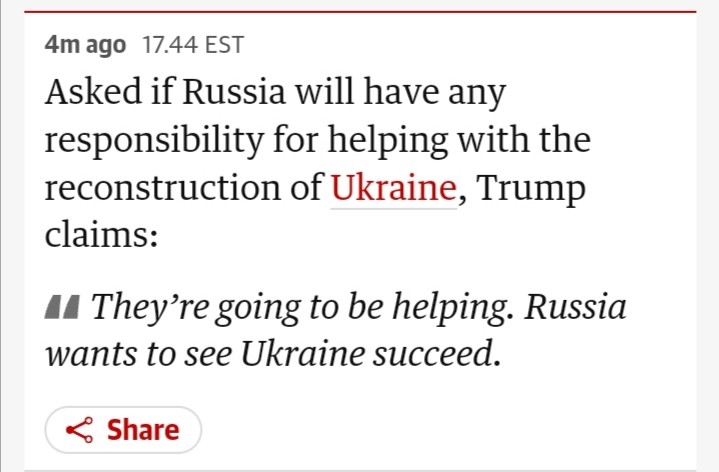Click the share icon in the Share button
The height and width of the screenshot is (472, 719).
pos(79,431)
